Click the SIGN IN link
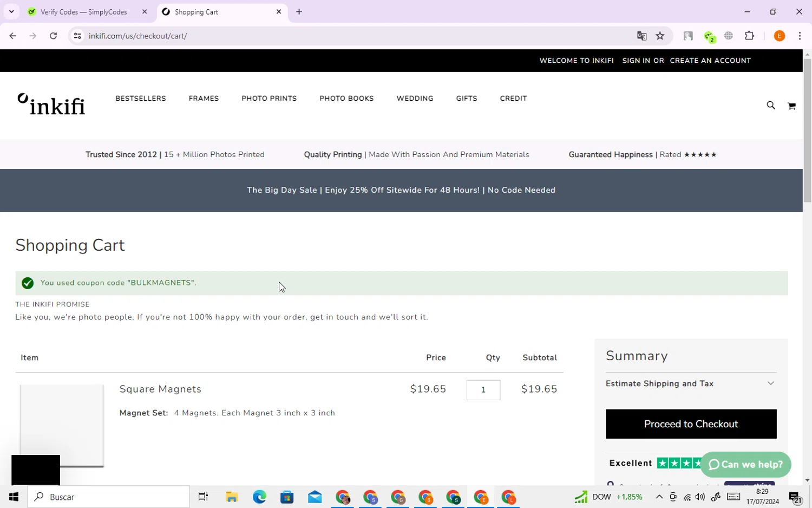This screenshot has height=508, width=812. [636, 61]
